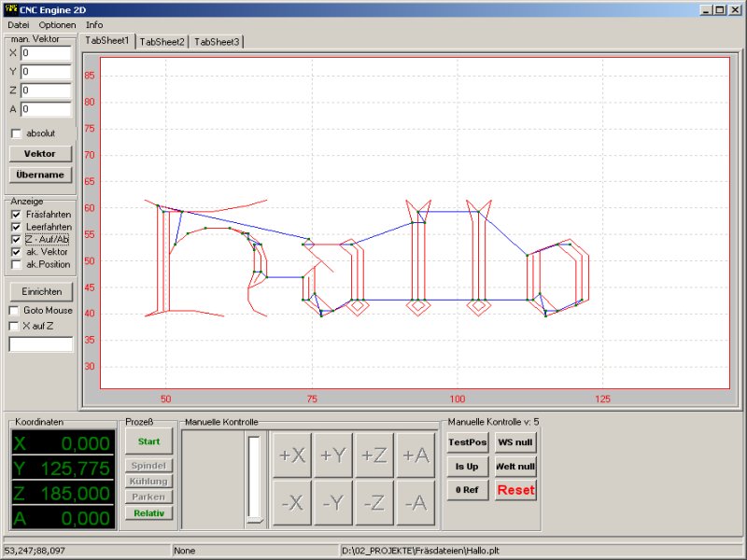Click the vertical speed slider
The height and width of the screenshot is (560, 747).
[x=254, y=479]
